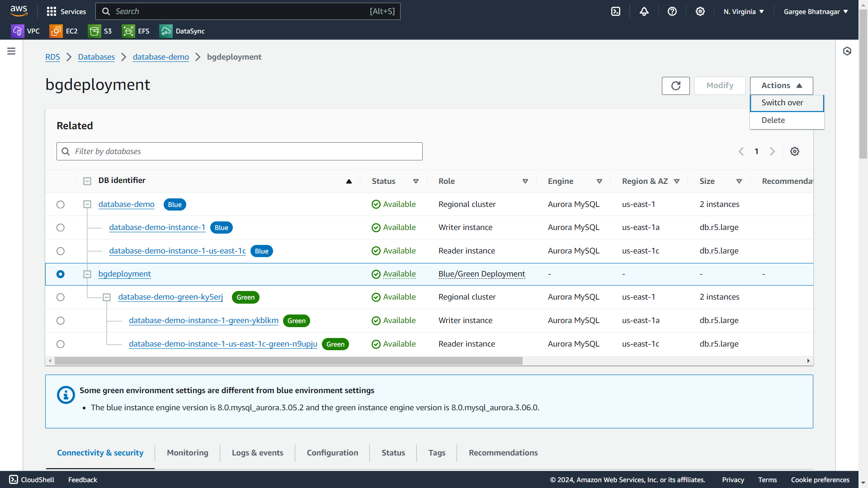This screenshot has height=488, width=868.
Task: Choose Switch over from Actions menu
Action: (x=782, y=103)
